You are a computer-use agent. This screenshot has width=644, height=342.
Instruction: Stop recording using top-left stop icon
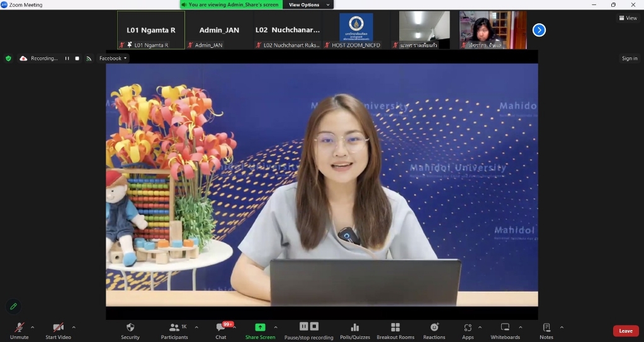pos(77,59)
